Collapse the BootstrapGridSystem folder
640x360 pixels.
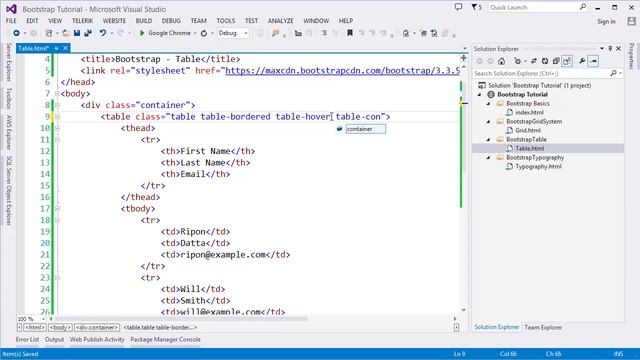pyautogui.click(x=488, y=122)
